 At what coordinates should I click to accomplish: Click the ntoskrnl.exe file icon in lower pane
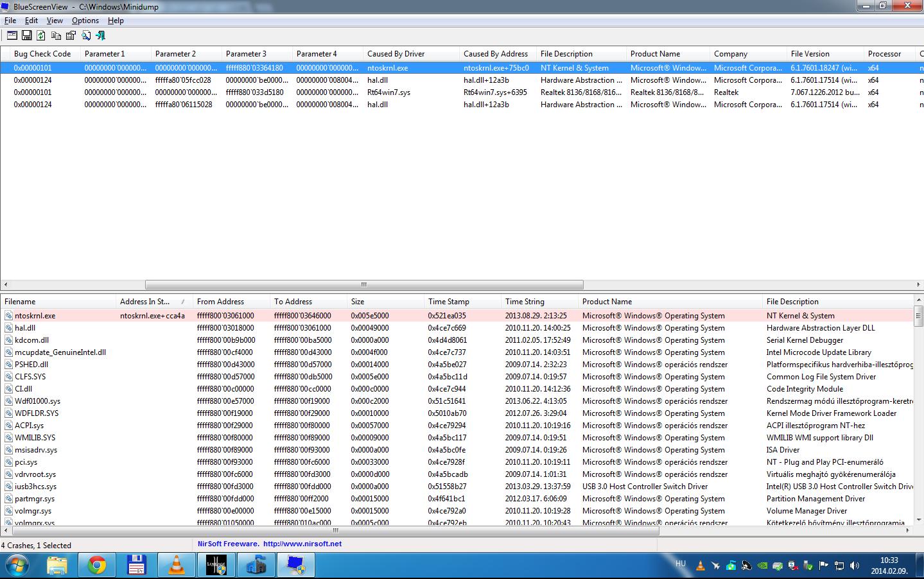point(9,316)
